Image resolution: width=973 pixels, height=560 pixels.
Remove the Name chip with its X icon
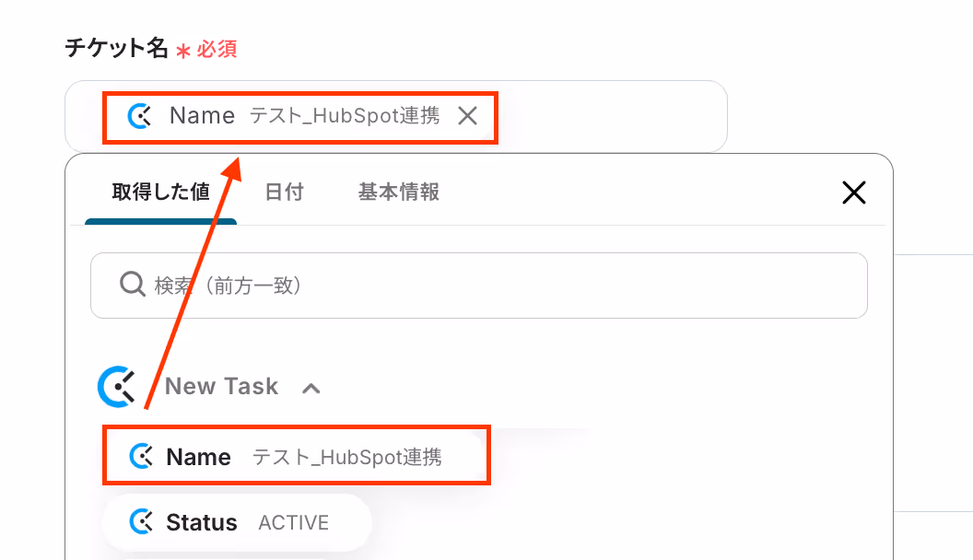467,115
